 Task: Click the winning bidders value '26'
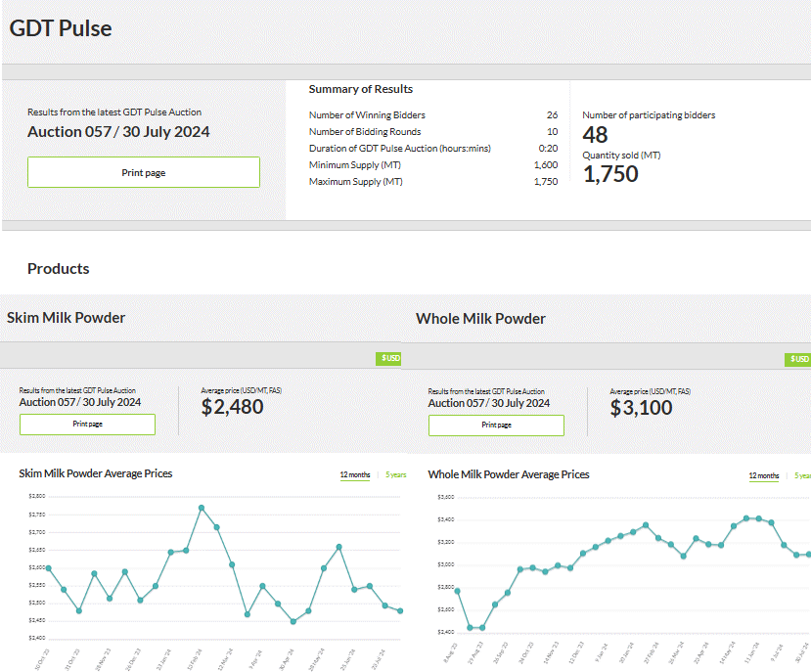tap(553, 114)
